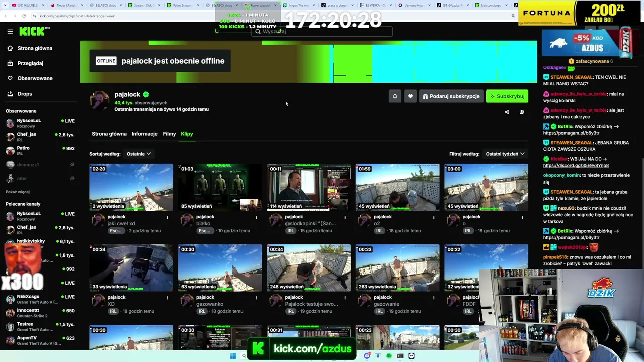Play the 01:03 clip 'białko'
644x362 pixels.
[x=220, y=187]
